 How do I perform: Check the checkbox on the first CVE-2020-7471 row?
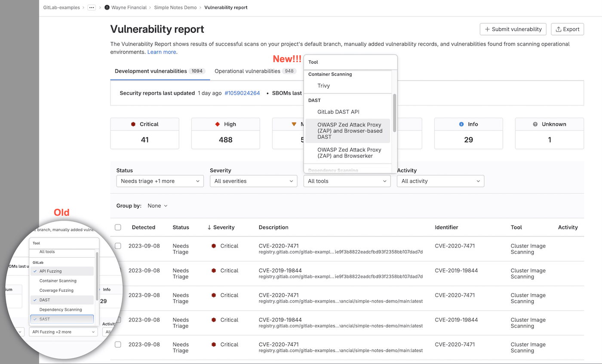pos(118,245)
